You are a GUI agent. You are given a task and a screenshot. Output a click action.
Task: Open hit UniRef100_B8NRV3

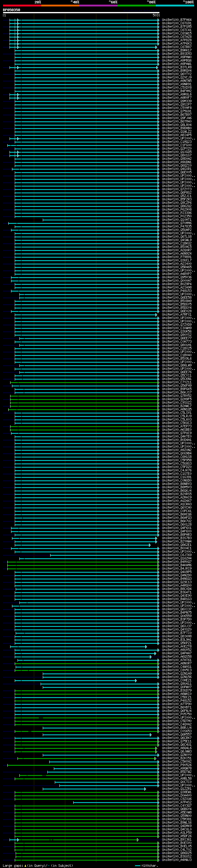click(x=176, y=484)
